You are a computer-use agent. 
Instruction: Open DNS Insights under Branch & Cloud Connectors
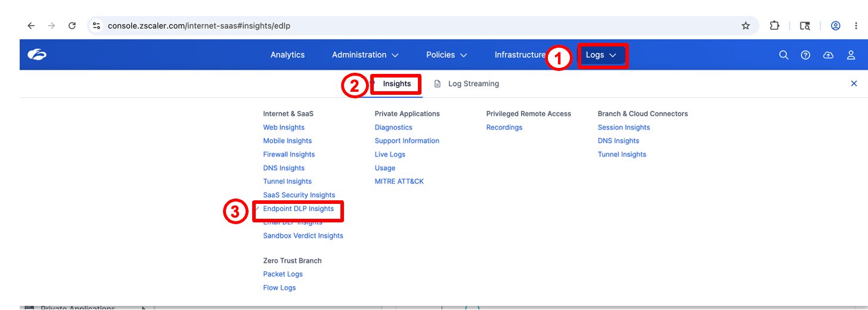coord(619,141)
